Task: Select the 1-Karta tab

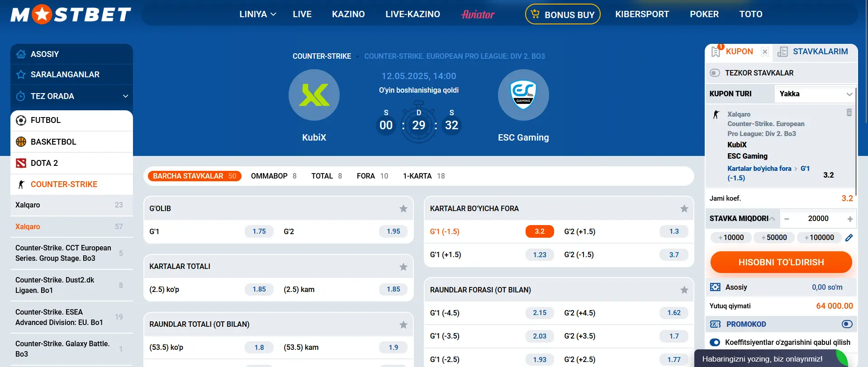Action: [x=424, y=176]
